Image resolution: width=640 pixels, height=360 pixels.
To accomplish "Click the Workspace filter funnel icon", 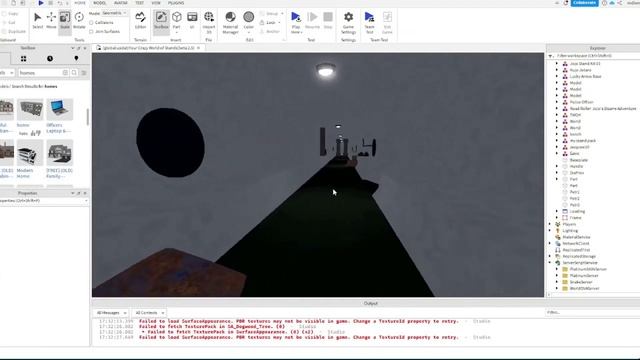I will pyautogui.click(x=551, y=56).
